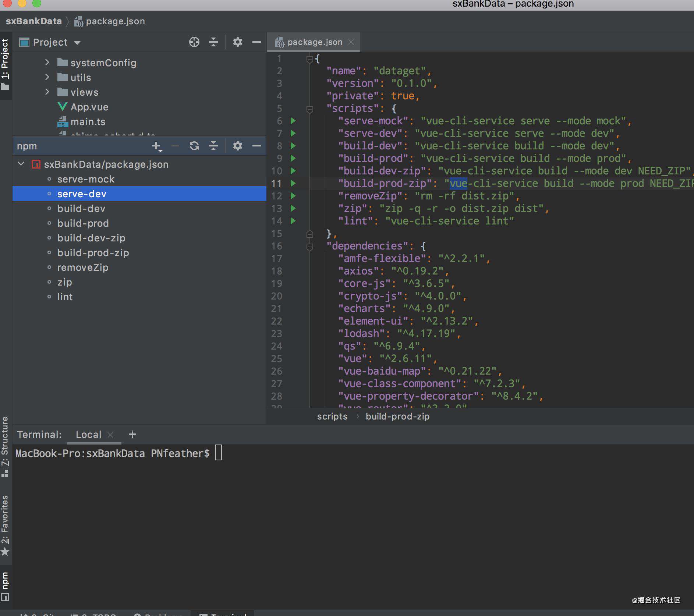Run serve-mock script from gutter arrow on line 6

click(x=293, y=121)
